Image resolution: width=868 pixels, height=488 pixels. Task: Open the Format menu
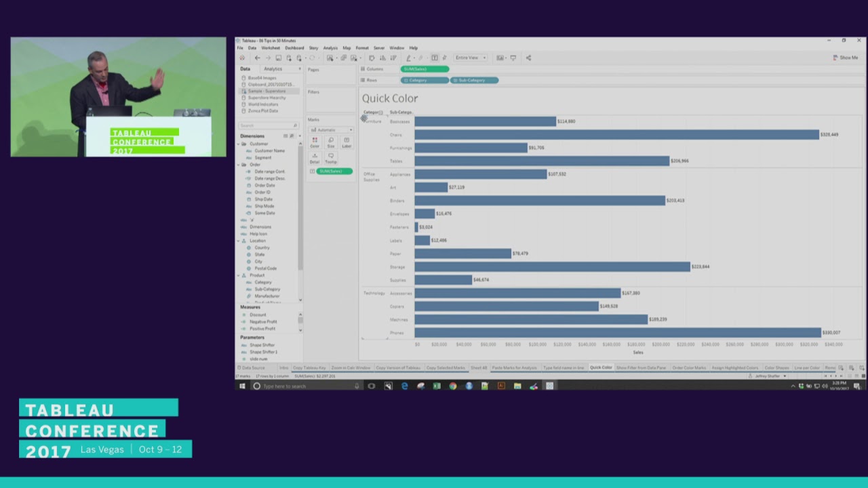pos(362,48)
